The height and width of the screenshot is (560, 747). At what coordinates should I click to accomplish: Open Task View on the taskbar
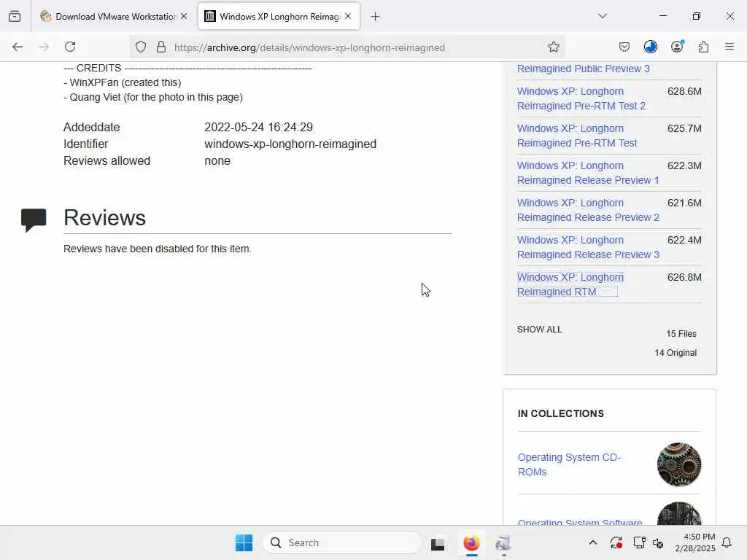point(438,543)
